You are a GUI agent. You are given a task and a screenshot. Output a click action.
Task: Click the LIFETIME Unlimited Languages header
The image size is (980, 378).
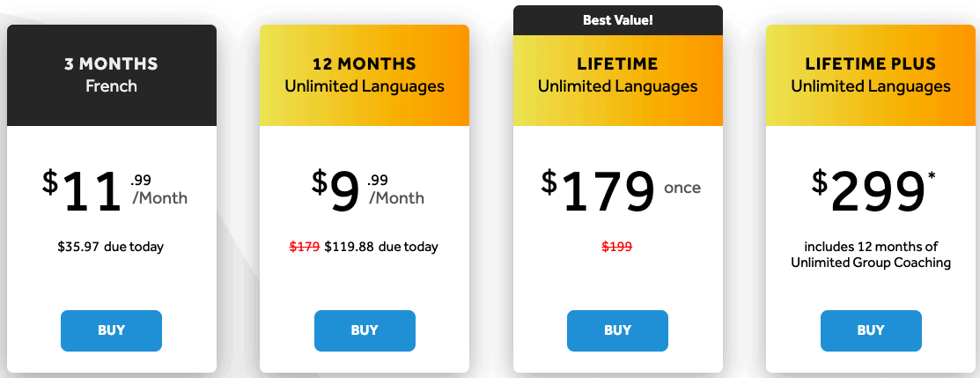tap(617, 80)
